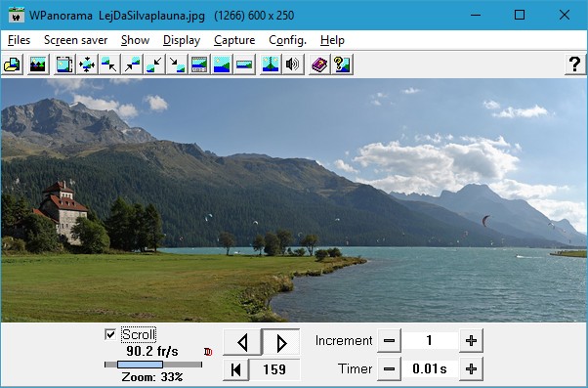Increase Timer with the plus button
The height and width of the screenshot is (388, 588).
pyautogui.click(x=471, y=369)
